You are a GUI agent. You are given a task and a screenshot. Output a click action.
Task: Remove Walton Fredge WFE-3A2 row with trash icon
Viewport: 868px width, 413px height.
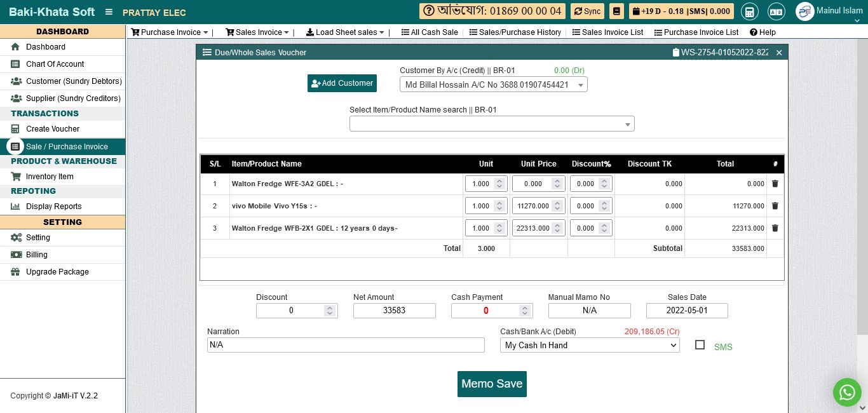[775, 184]
